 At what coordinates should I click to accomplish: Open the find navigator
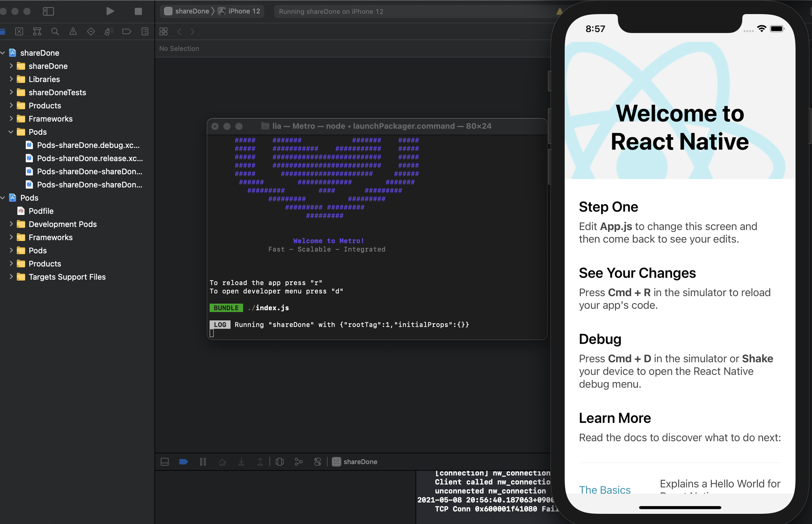click(55, 32)
